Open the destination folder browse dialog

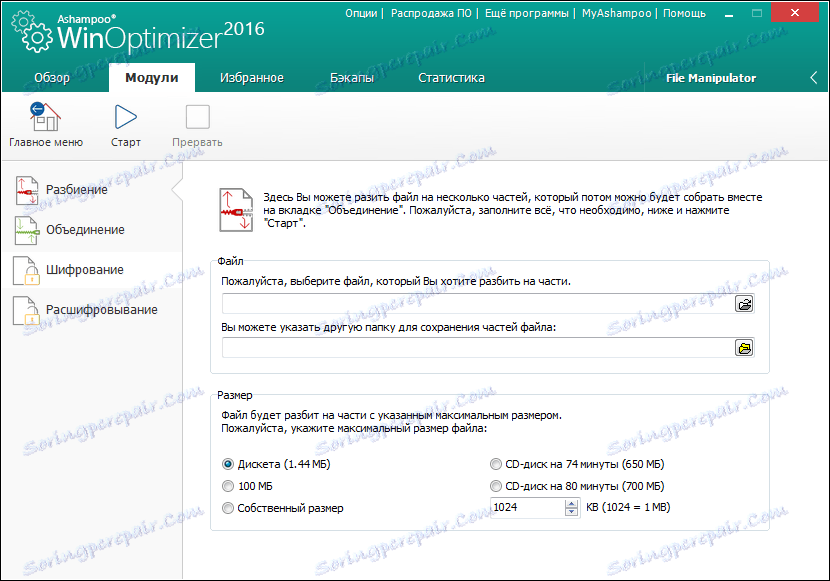pyautogui.click(x=743, y=349)
